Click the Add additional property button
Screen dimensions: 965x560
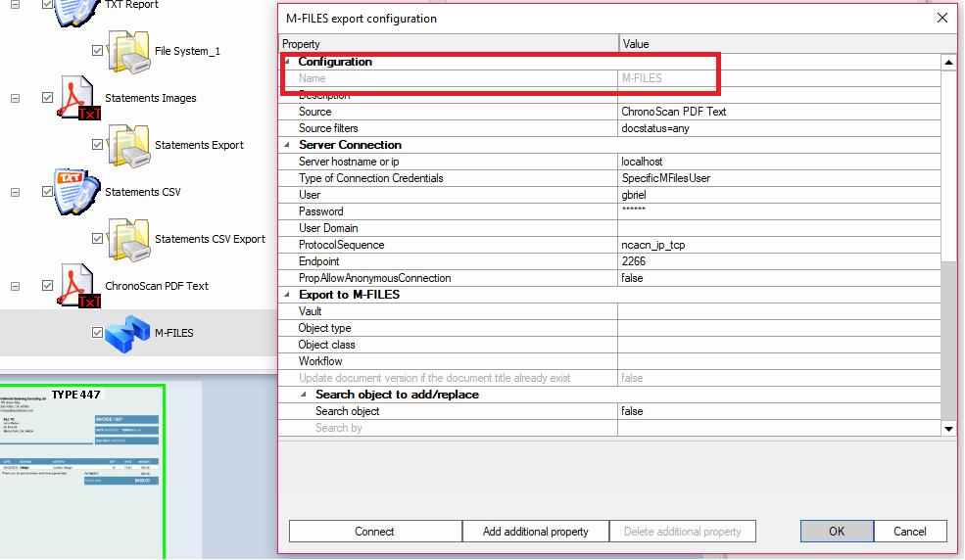click(536, 532)
